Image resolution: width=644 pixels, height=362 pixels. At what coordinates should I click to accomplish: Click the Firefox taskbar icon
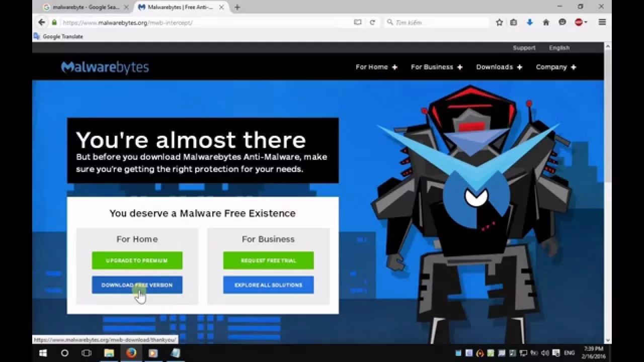[x=131, y=353]
